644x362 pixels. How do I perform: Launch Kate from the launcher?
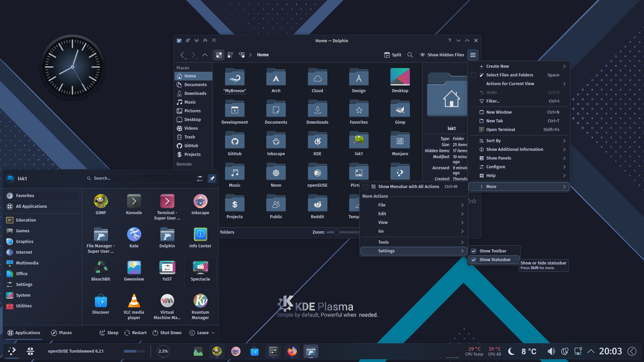tap(134, 238)
